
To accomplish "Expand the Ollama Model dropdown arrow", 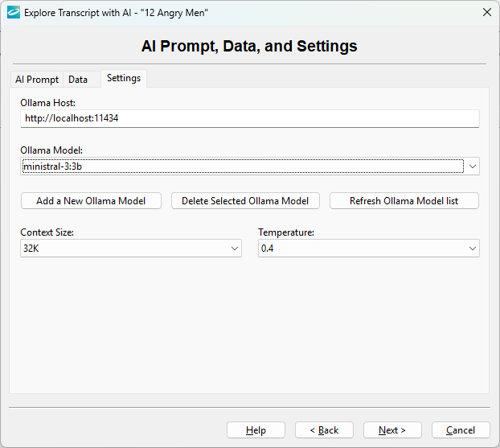I will (473, 166).
